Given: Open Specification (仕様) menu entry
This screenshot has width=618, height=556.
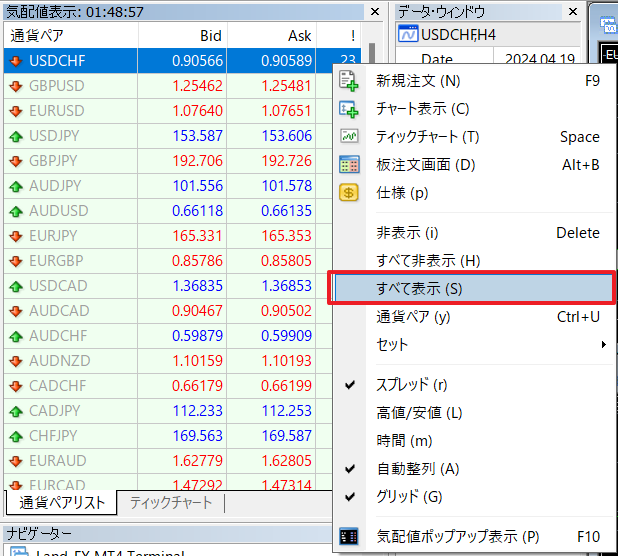Looking at the screenshot, I should pos(473,193).
